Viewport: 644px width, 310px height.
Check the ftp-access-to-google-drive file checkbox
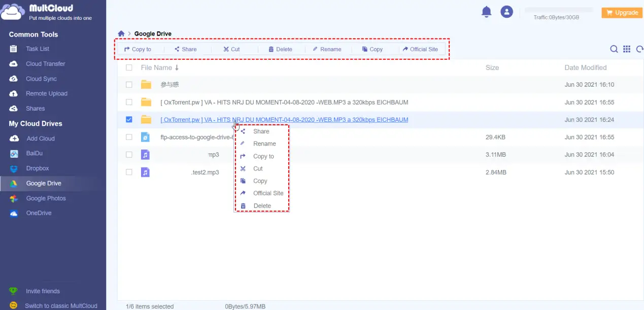click(129, 137)
